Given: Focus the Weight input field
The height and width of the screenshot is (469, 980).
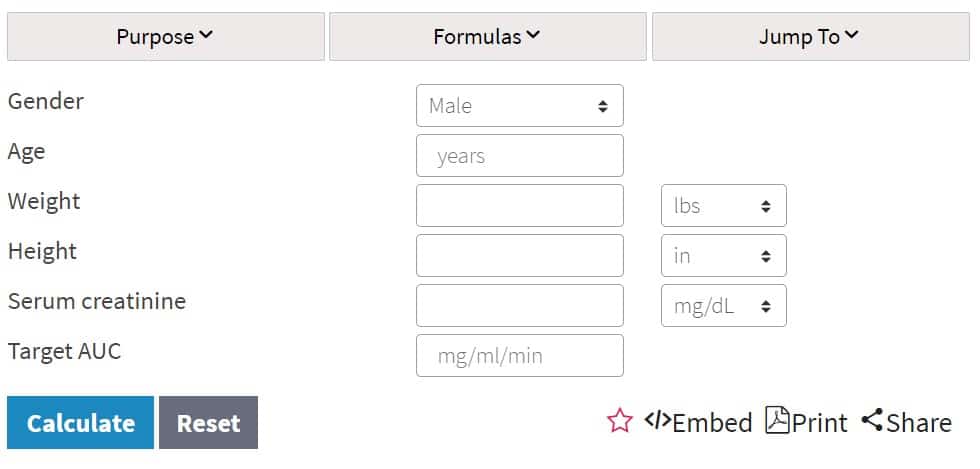Looking at the screenshot, I should click(x=519, y=206).
